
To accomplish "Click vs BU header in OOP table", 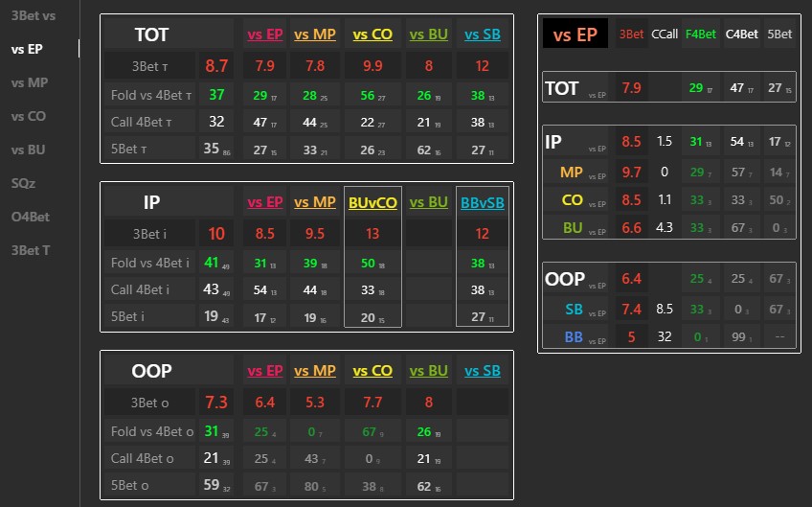I will [x=428, y=371].
